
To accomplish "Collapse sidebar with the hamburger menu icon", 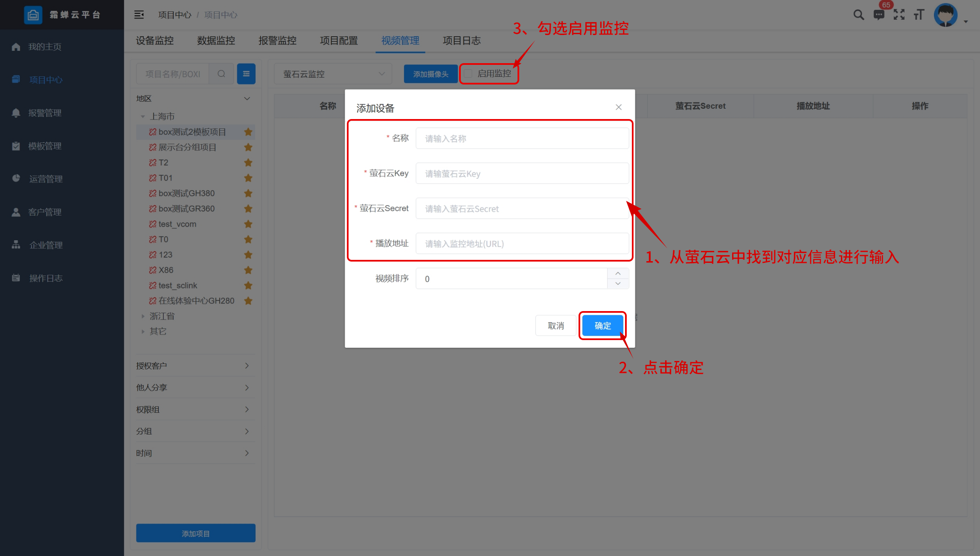I will pyautogui.click(x=139, y=15).
